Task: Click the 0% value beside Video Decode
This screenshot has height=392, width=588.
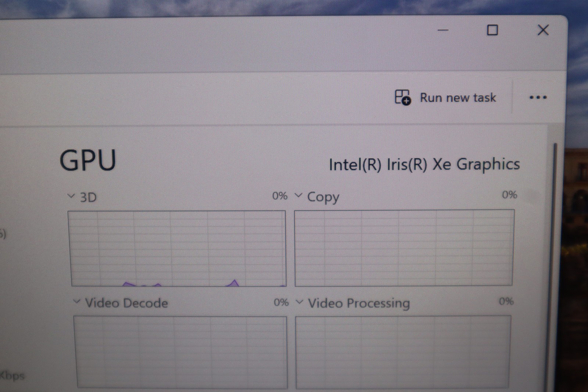Action: (x=281, y=302)
